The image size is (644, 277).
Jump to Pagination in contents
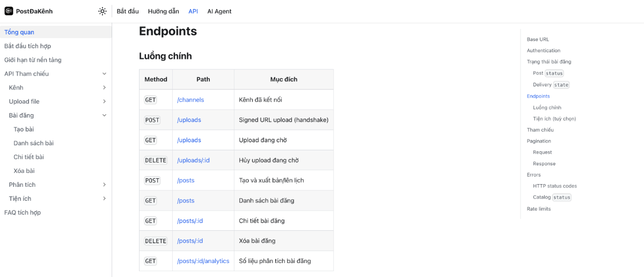[539, 141]
